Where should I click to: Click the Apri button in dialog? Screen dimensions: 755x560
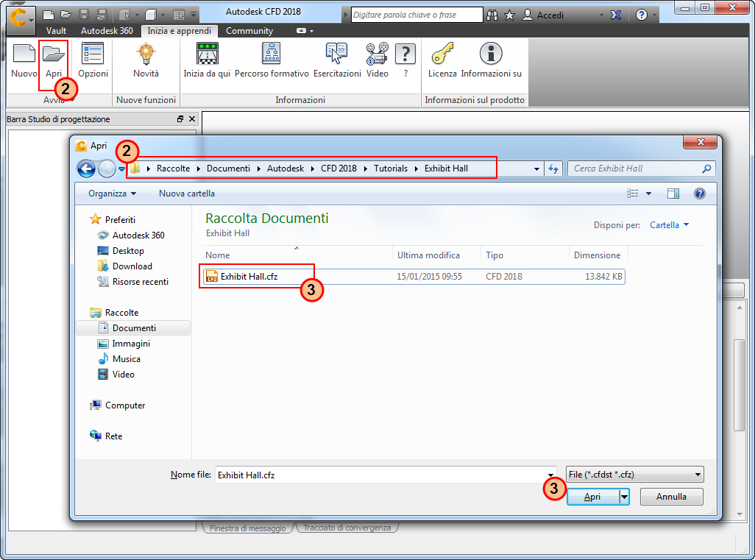(592, 497)
